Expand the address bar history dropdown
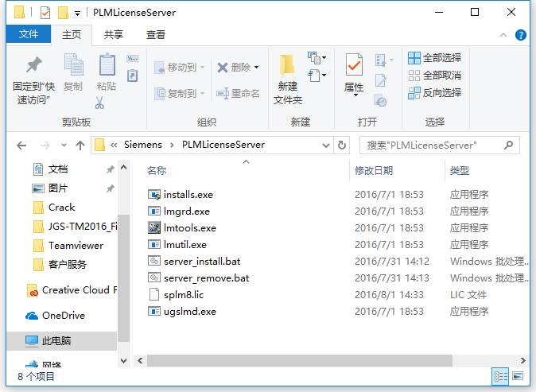536x392 pixels. [x=326, y=146]
